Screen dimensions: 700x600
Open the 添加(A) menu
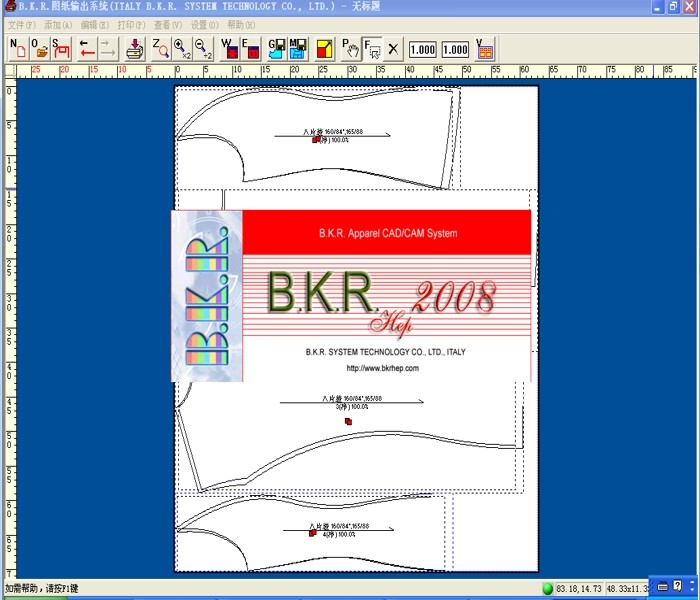tap(58, 25)
